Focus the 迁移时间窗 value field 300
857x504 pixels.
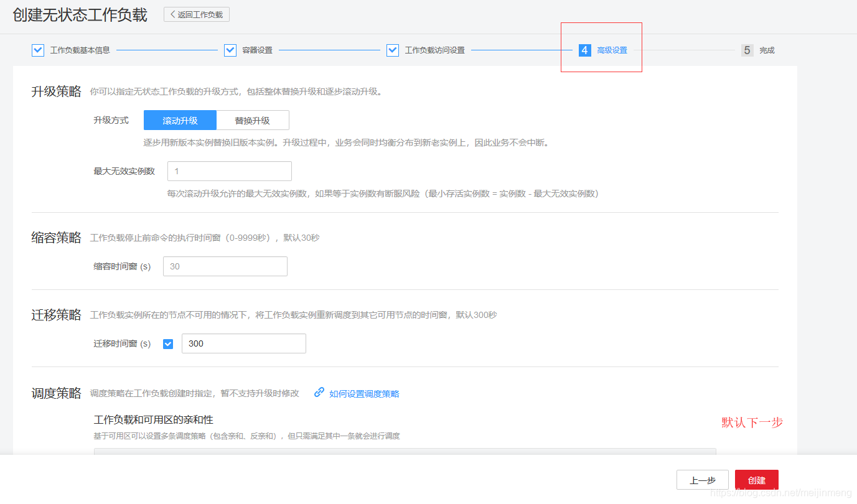point(244,343)
